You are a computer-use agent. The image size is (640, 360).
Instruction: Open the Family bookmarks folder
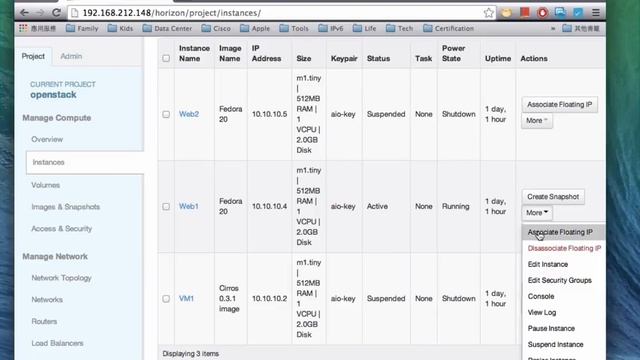[82, 28]
